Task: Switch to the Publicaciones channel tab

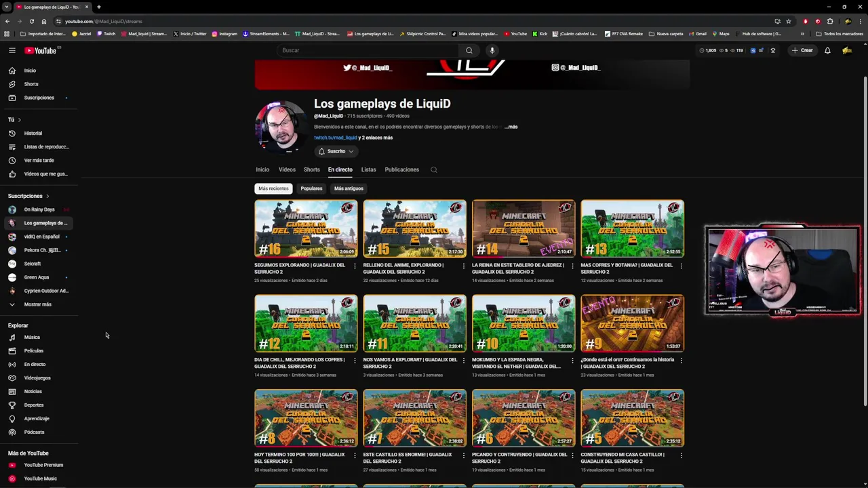Action: pos(401,169)
